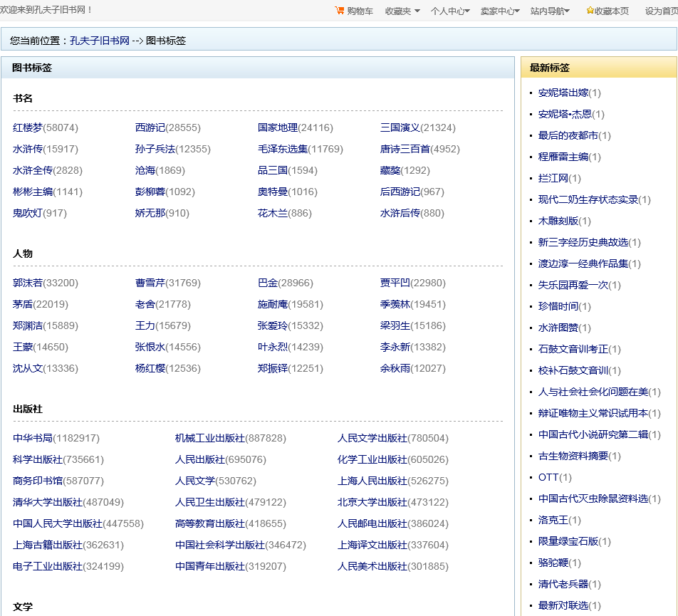678x616 pixels.
Task: Select the 机械工业出版社 publisher tag
Action: coord(210,438)
